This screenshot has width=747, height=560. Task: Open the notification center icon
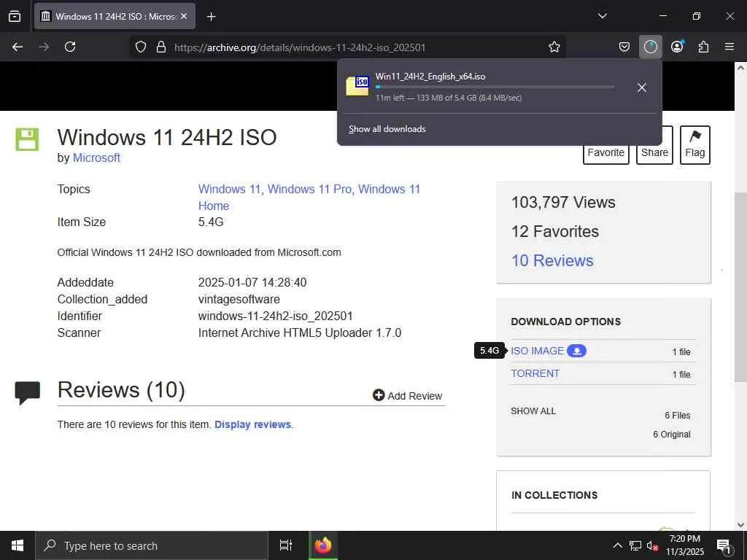tap(723, 545)
